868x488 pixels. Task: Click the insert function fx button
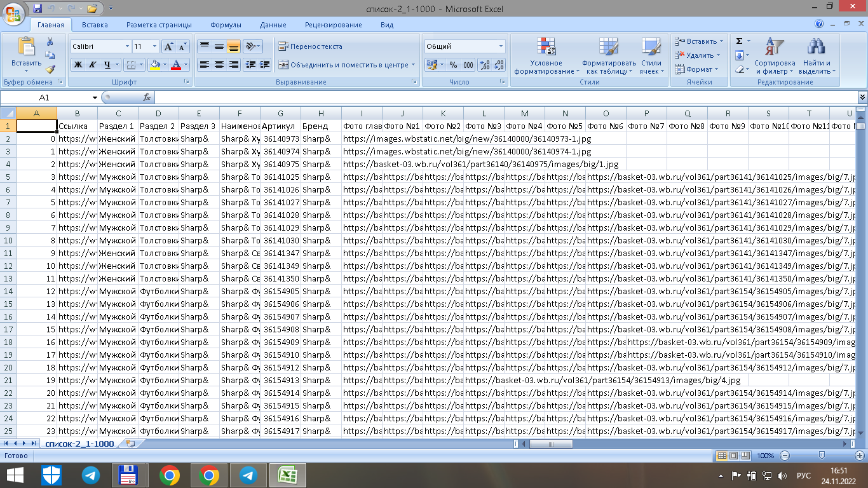[147, 97]
